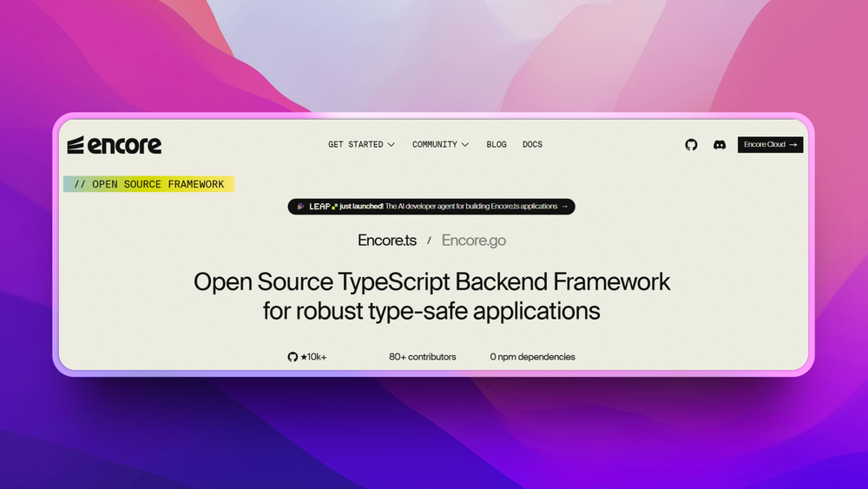The height and width of the screenshot is (489, 868).
Task: Click the '// OPEN SOURCE FRAMEWORK' label
Action: tap(149, 184)
